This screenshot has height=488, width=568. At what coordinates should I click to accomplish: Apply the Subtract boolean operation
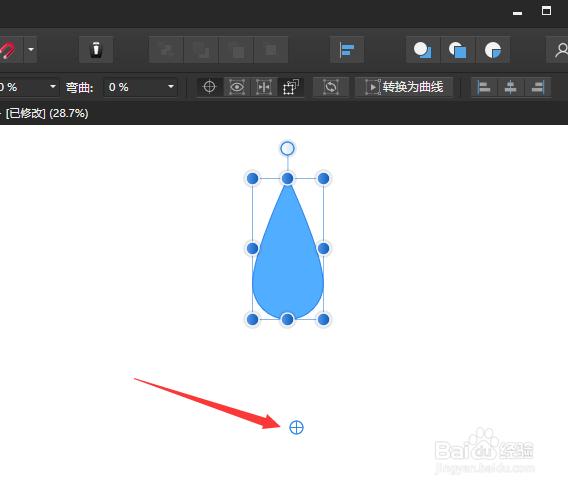pyautogui.click(x=458, y=50)
